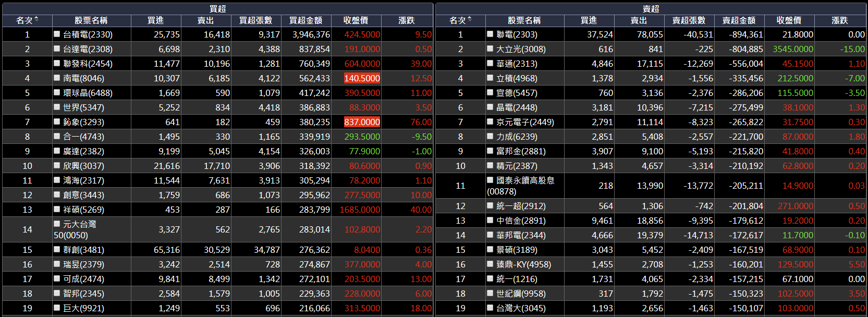Sort sell table by 名次 arrow

tap(470, 20)
